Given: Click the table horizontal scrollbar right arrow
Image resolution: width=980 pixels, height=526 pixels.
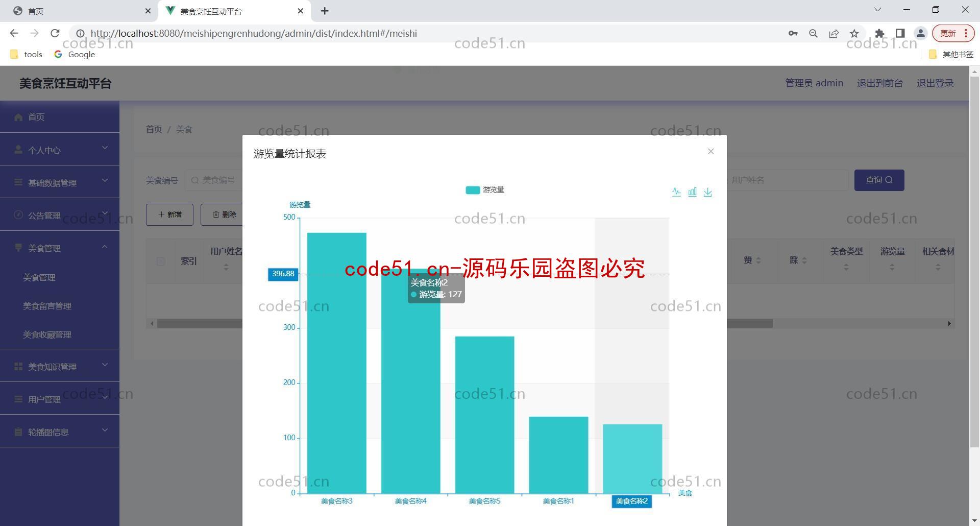Looking at the screenshot, I should pos(949,323).
